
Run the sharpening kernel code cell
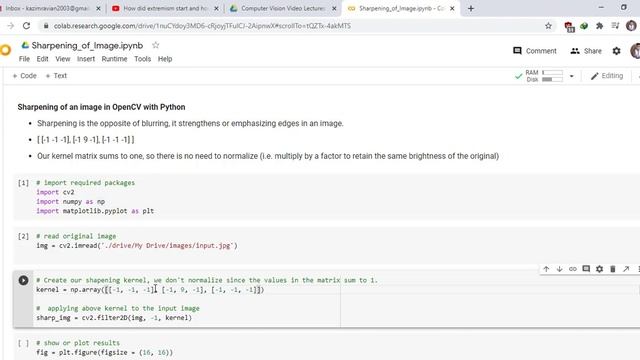[x=23, y=280]
